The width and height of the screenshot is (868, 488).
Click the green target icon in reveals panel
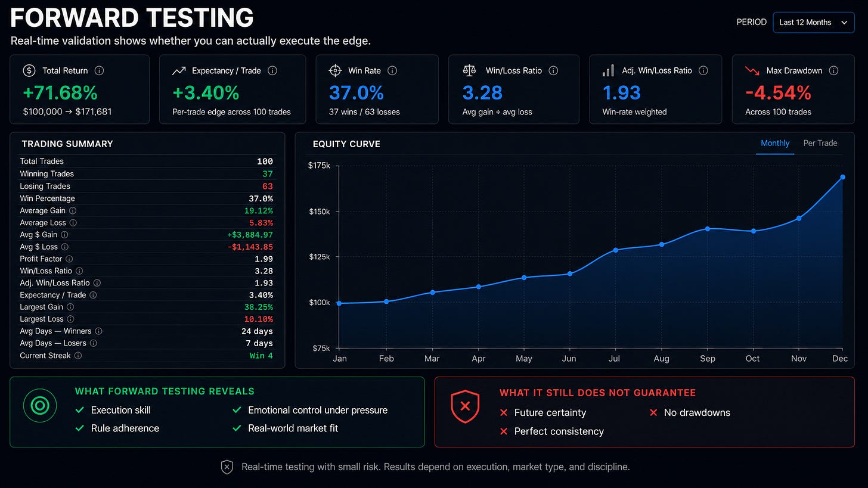point(40,406)
